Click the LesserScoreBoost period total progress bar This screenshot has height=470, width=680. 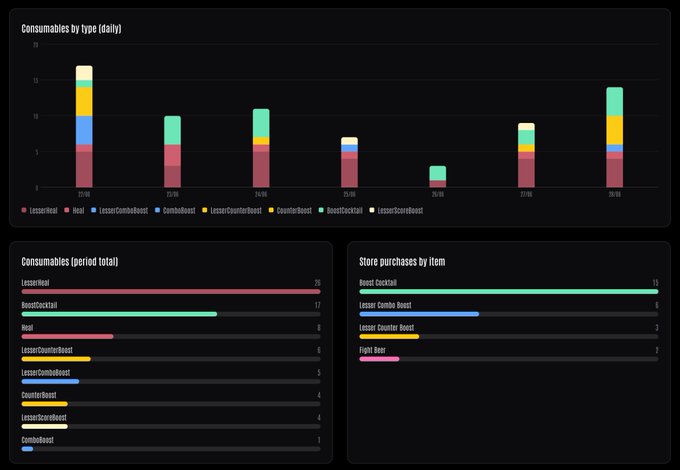coord(171,427)
